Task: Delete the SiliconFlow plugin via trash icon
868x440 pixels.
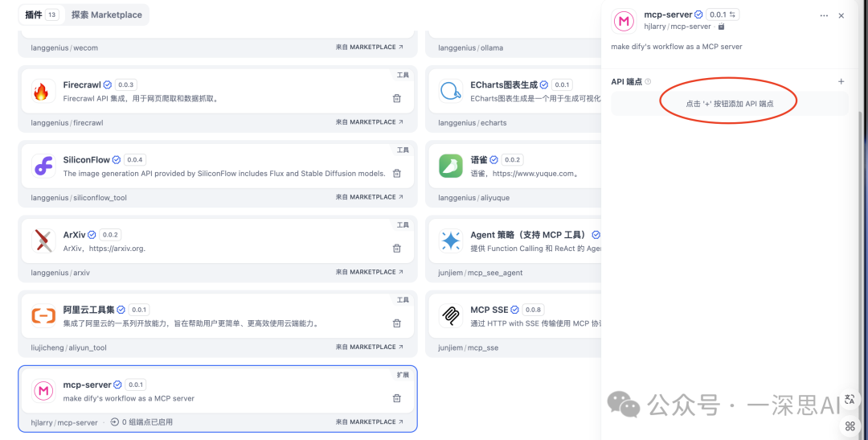Action: [x=396, y=173]
